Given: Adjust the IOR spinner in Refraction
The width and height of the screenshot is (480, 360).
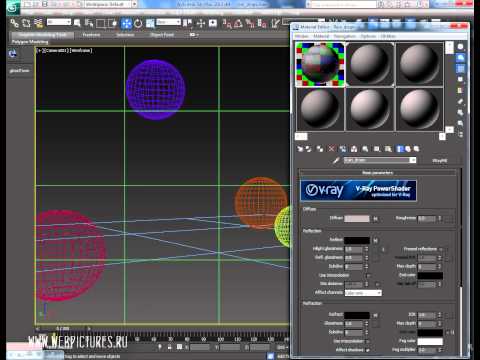Looking at the screenshot, I should [x=440, y=315].
